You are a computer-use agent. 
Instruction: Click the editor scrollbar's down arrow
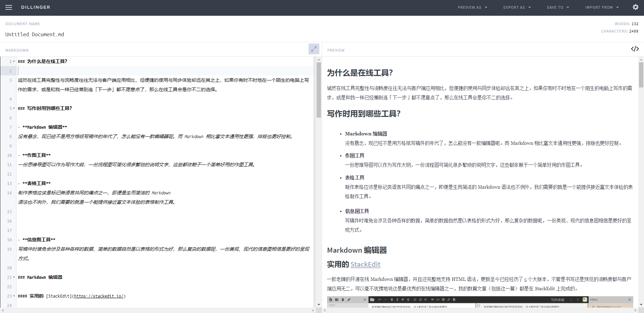click(319, 305)
